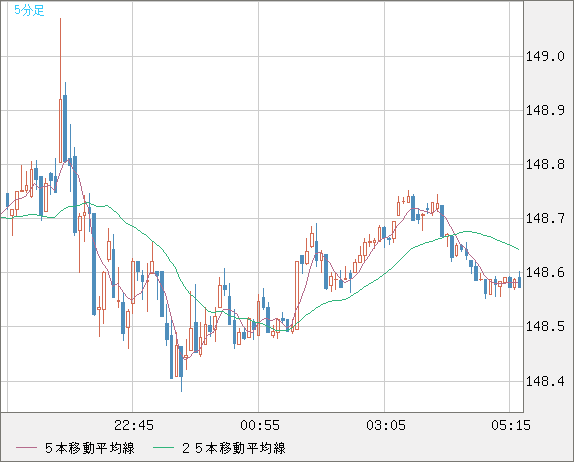574x462 pixels.
Task: Click the 148.5 price axis label
Action: click(x=545, y=326)
